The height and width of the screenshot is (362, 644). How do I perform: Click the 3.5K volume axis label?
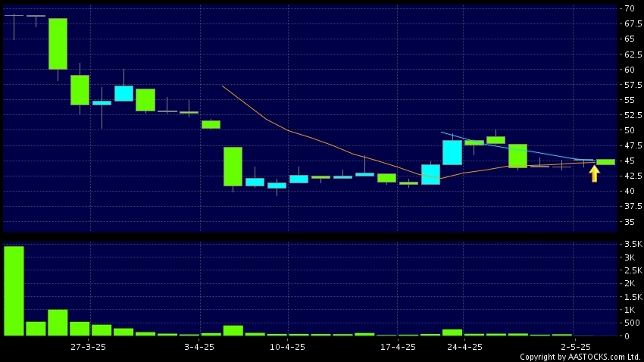point(633,244)
